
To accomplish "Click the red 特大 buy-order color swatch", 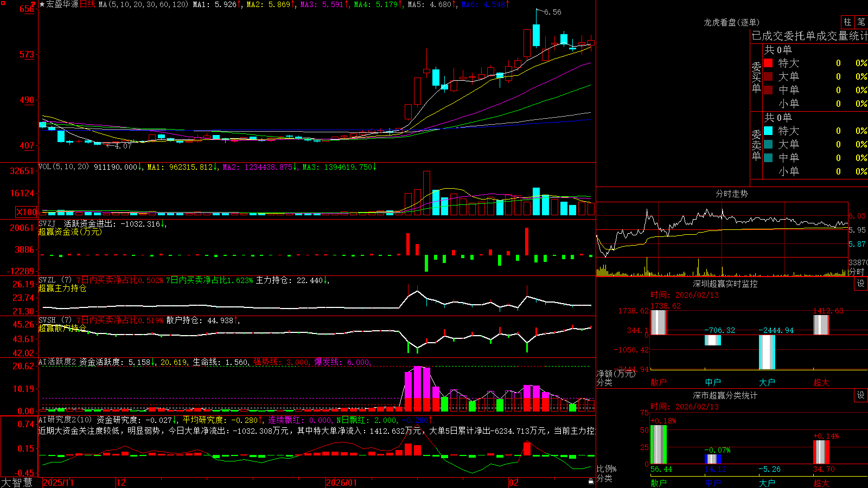I will tap(768, 63).
